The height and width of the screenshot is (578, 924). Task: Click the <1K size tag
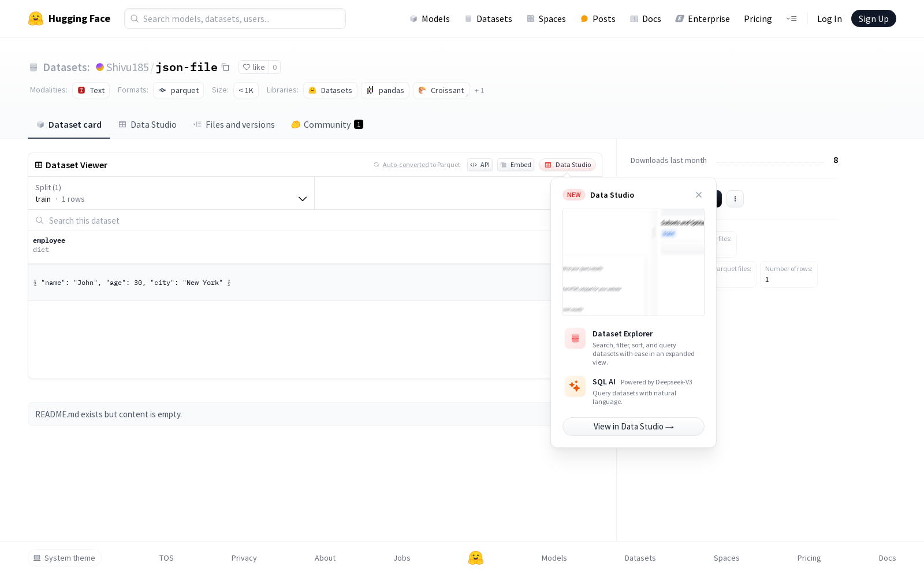pos(246,90)
